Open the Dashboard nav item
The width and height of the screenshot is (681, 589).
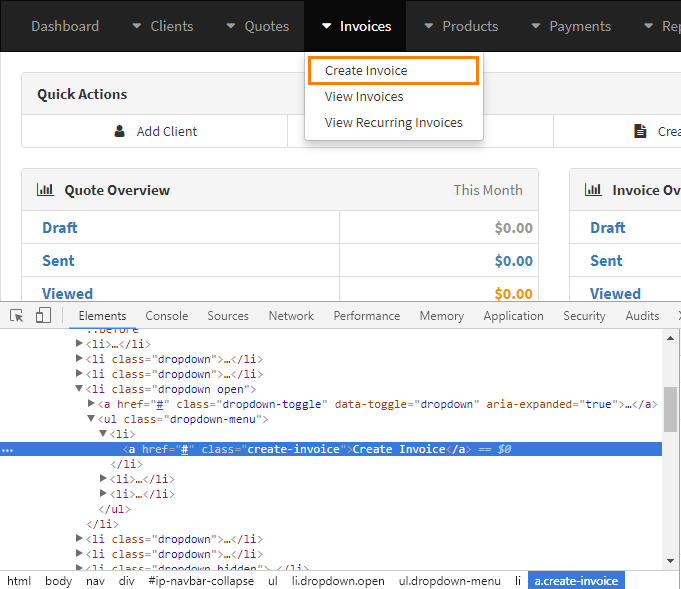tap(65, 26)
